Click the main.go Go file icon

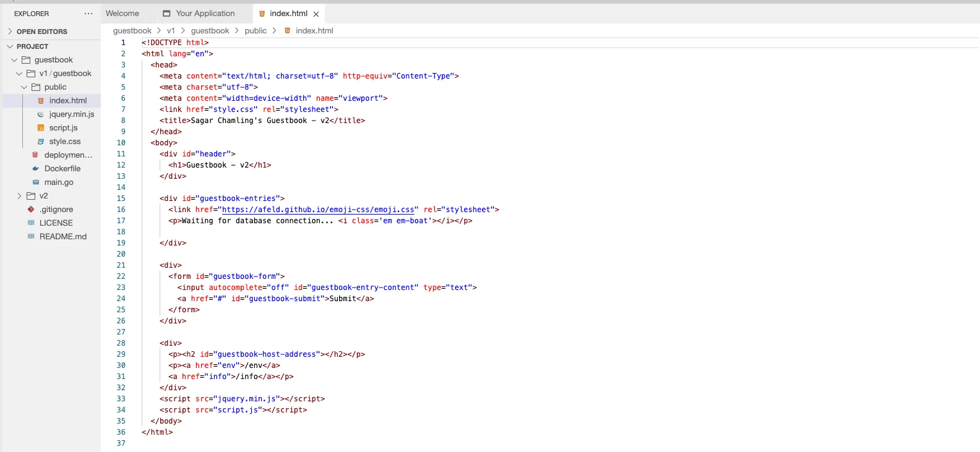[x=36, y=182]
